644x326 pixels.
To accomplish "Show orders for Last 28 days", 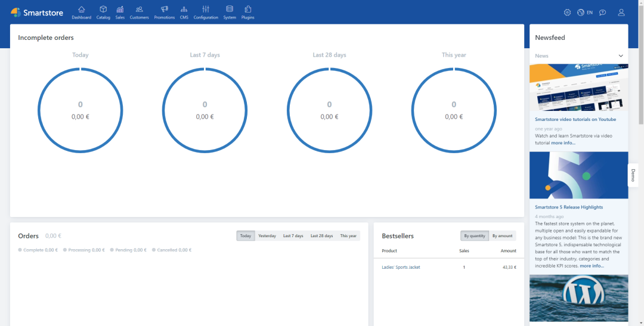I will tap(321, 235).
